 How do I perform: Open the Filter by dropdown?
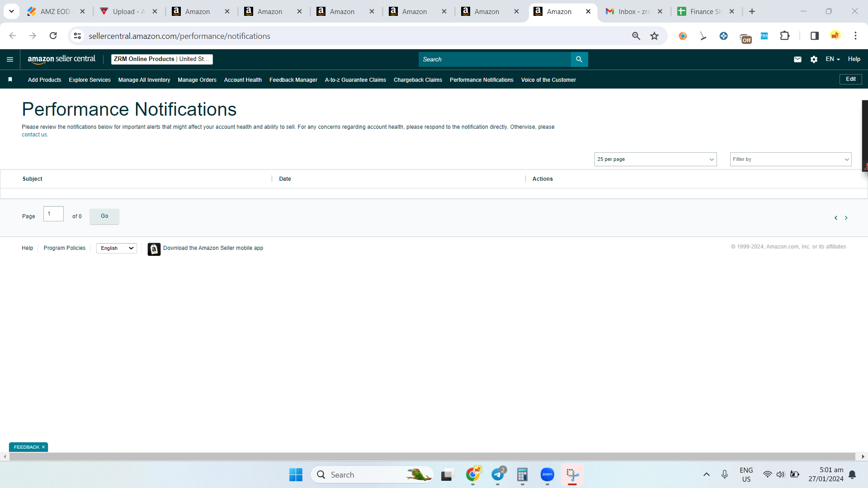coord(791,159)
